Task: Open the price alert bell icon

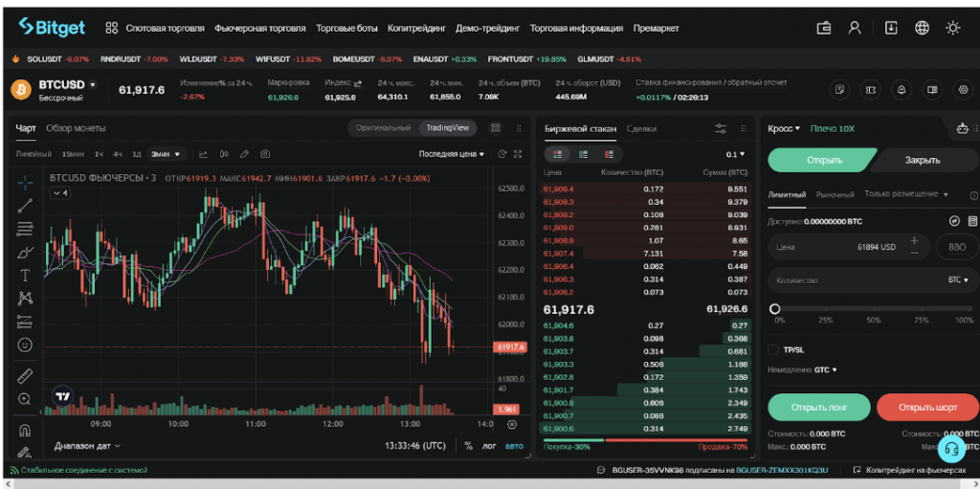Action: pos(902,90)
